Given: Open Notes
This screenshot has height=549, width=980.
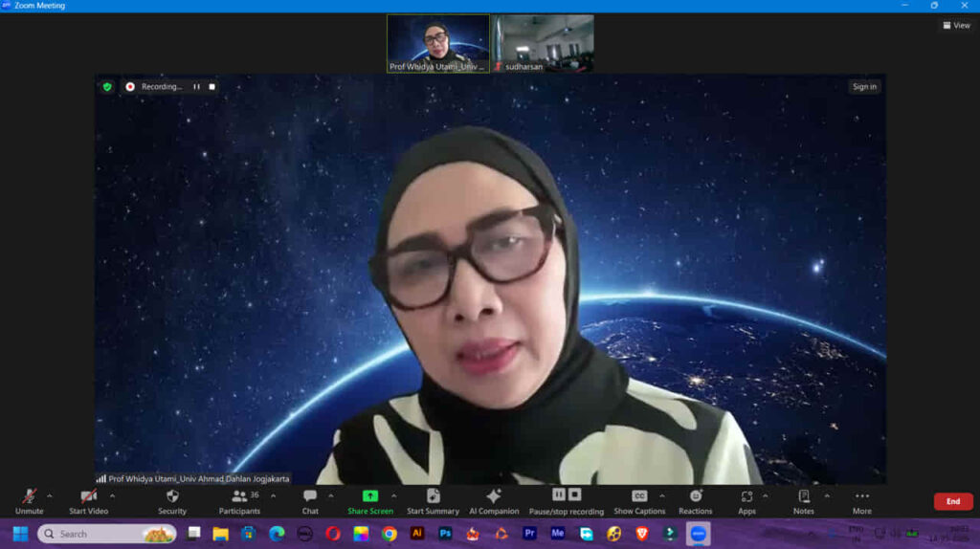Looking at the screenshot, I should coord(804,501).
